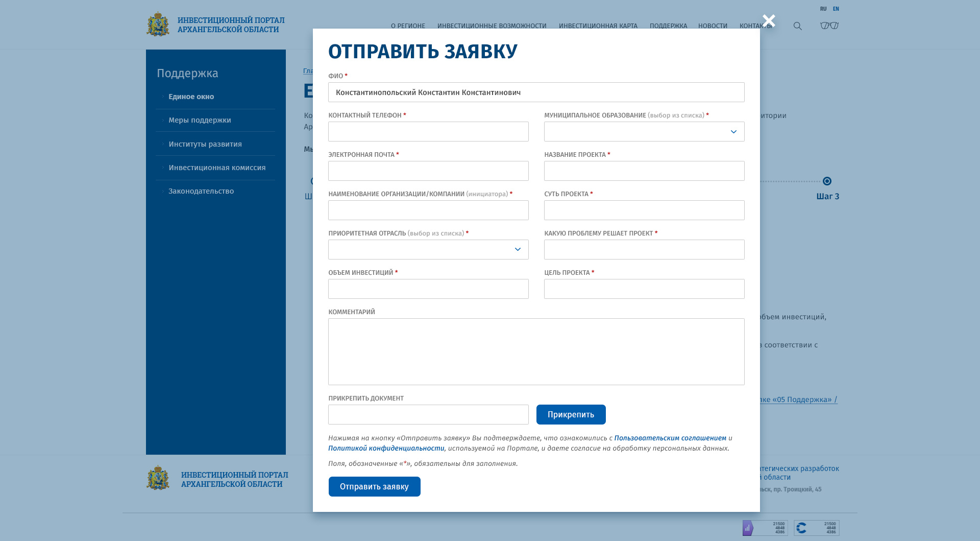Open the Investment Opportunities menu item
This screenshot has height=541, width=980.
click(492, 26)
